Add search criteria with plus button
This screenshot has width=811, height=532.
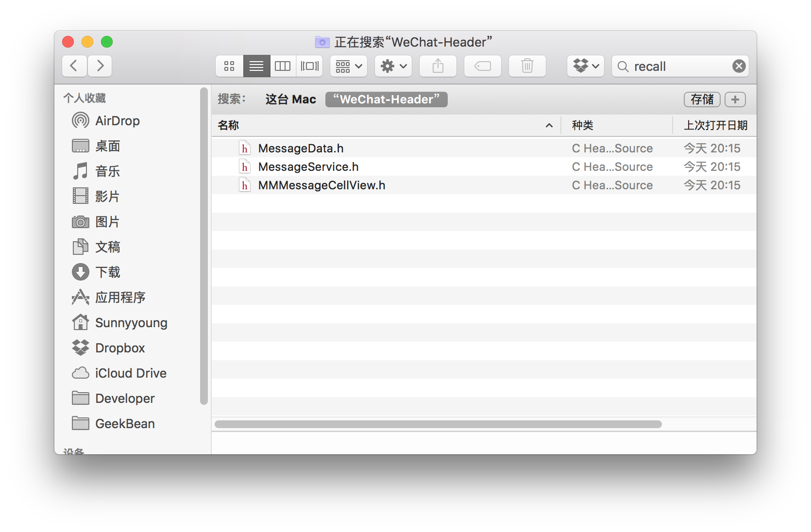click(x=735, y=100)
